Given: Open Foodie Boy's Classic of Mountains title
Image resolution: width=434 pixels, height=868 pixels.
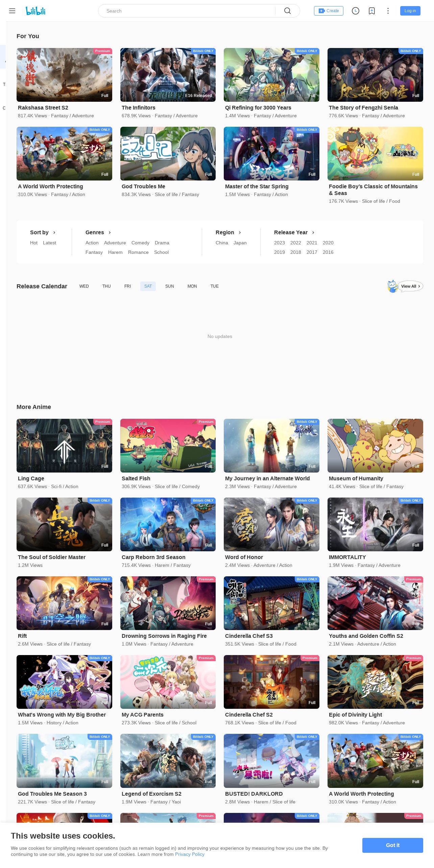Looking at the screenshot, I should point(373,190).
